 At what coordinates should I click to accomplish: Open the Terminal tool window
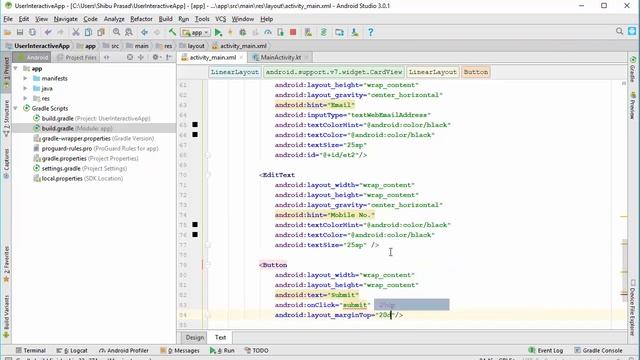coord(31,350)
